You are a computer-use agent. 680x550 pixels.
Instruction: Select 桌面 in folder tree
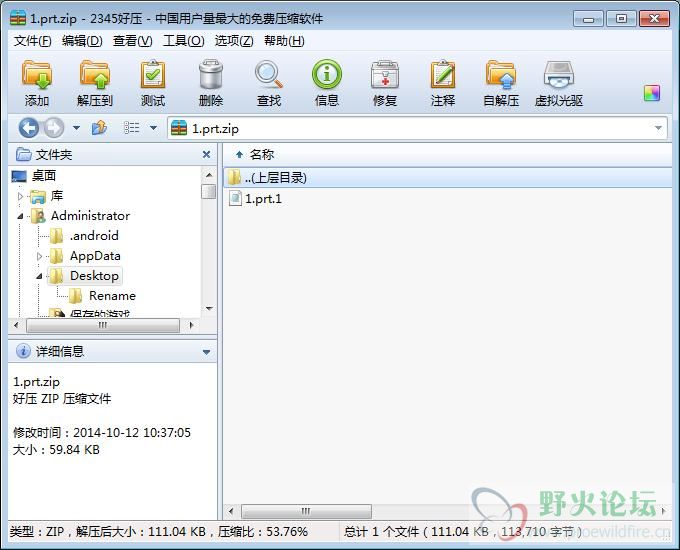pyautogui.click(x=44, y=176)
